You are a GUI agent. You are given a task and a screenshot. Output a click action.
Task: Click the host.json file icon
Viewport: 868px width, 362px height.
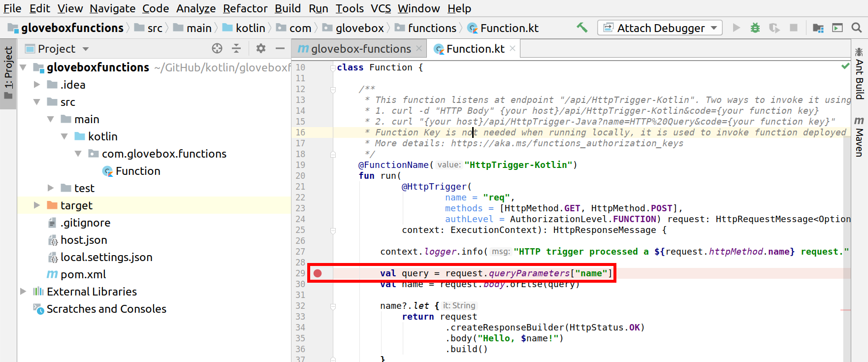[52, 240]
